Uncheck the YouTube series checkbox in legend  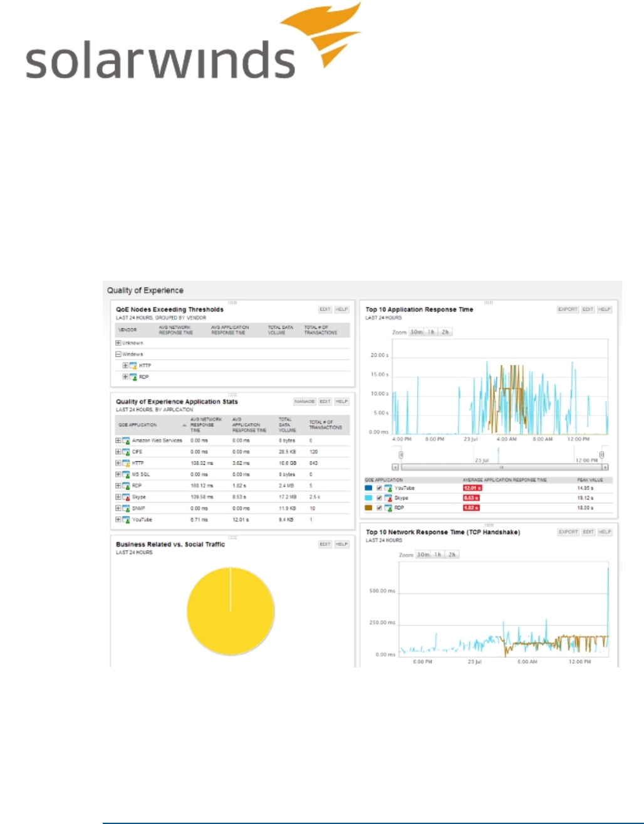379,488
